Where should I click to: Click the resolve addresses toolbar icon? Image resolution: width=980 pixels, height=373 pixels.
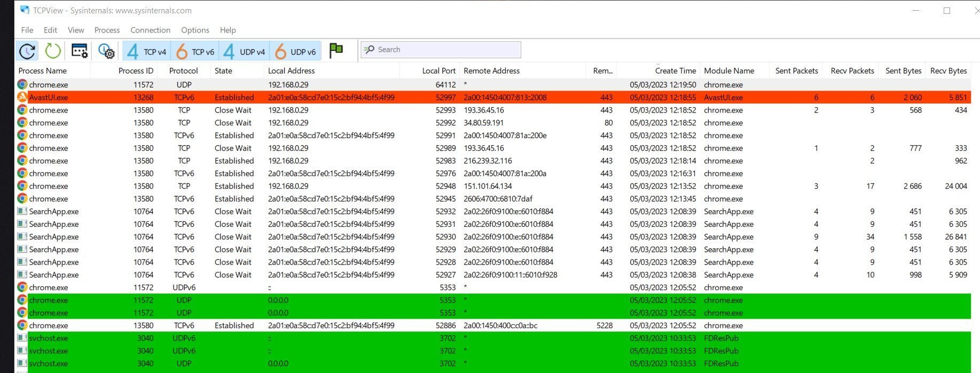[80, 51]
